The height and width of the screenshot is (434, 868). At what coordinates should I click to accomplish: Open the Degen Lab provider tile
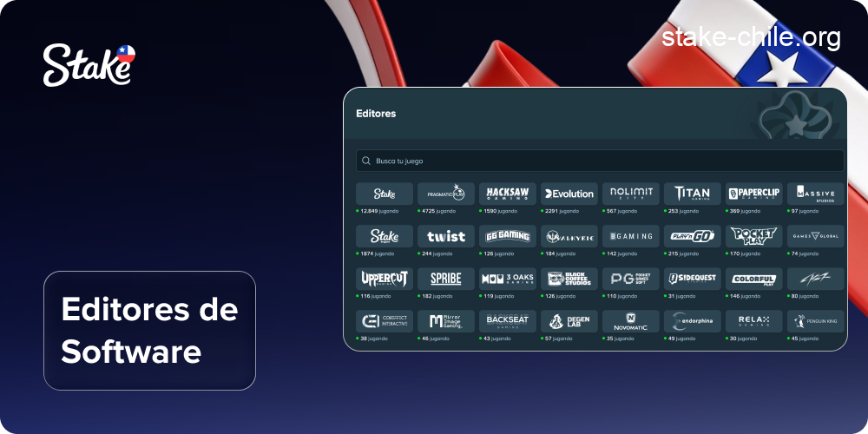pos(569,321)
